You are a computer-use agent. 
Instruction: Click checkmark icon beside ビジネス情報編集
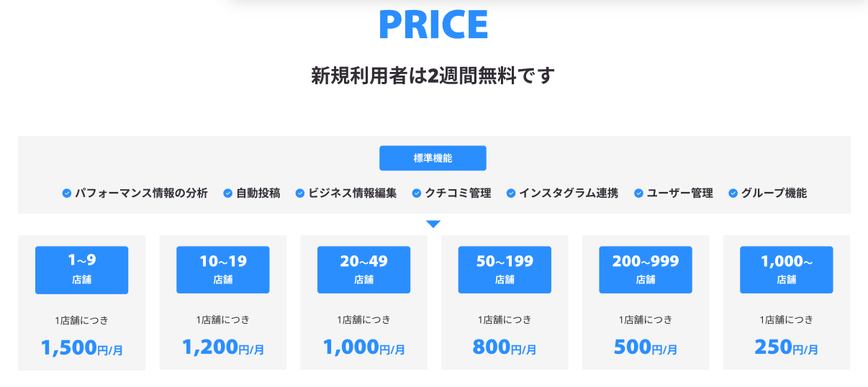pyautogui.click(x=300, y=193)
